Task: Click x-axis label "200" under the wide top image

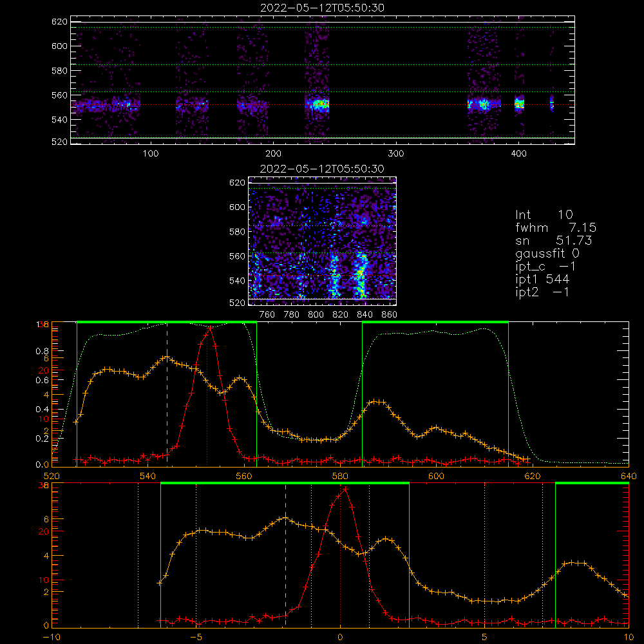Action: 273,154
